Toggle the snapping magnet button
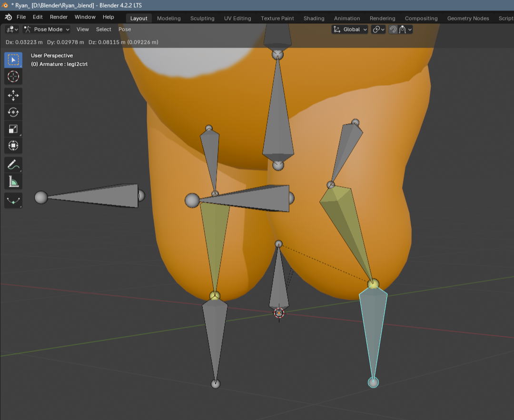This screenshot has width=514, height=420. click(393, 29)
